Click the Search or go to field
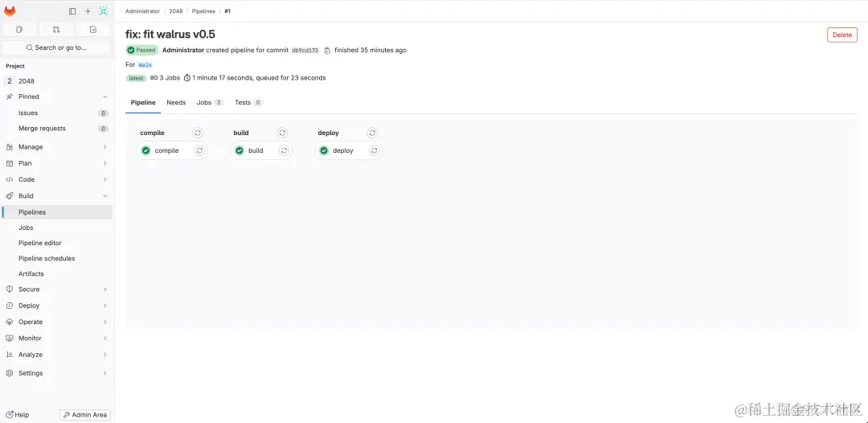The height and width of the screenshot is (423, 868). [56, 47]
